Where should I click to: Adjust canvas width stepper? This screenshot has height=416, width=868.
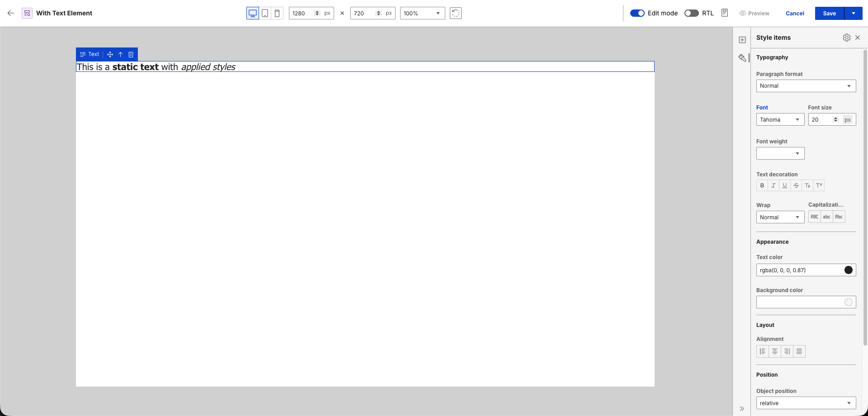317,13
